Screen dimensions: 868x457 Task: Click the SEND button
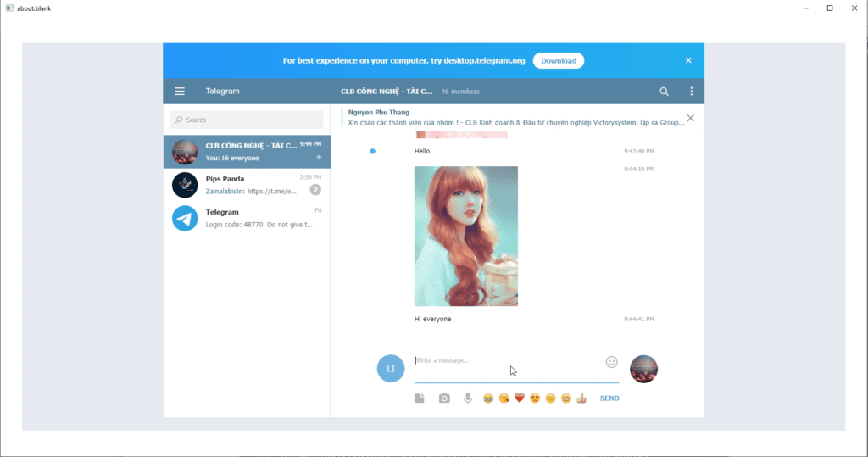tap(609, 398)
